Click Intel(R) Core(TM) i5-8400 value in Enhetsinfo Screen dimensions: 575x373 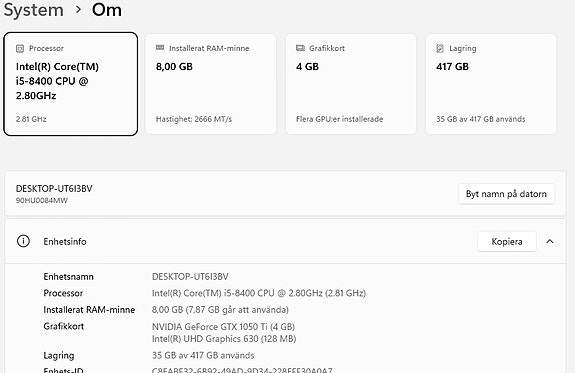coord(259,293)
